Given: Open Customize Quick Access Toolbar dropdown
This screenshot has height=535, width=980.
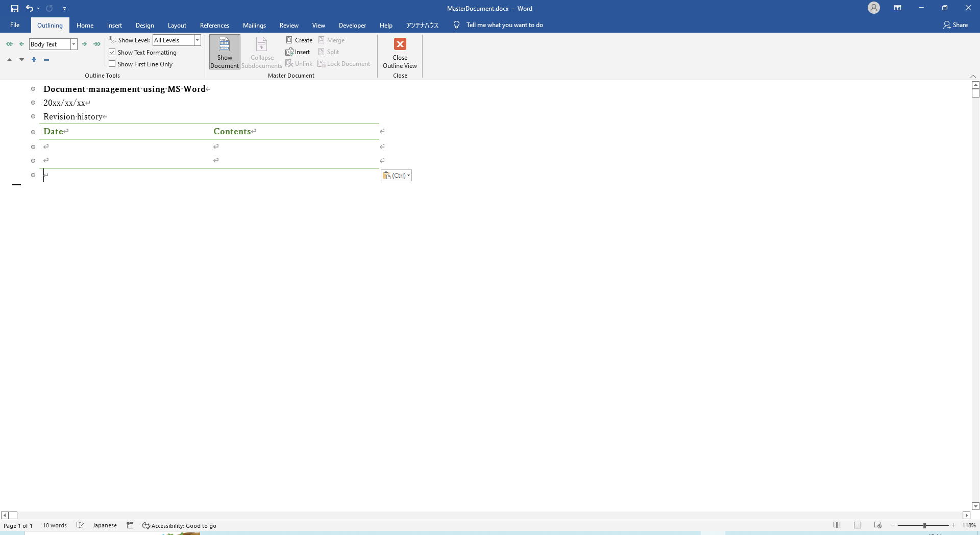Looking at the screenshot, I should [64, 9].
